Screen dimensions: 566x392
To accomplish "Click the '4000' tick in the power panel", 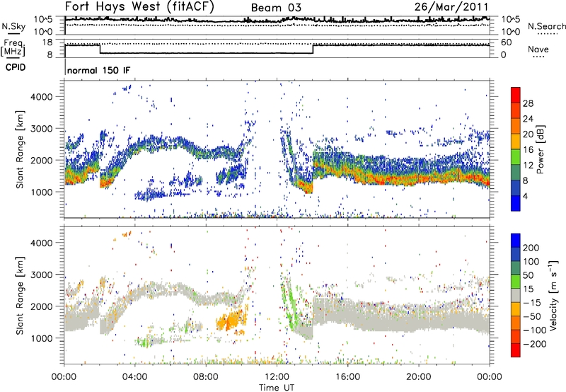I will pos(41,97).
